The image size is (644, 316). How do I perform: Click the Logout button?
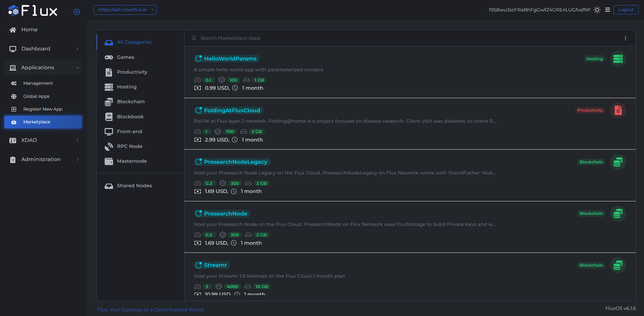click(x=625, y=10)
